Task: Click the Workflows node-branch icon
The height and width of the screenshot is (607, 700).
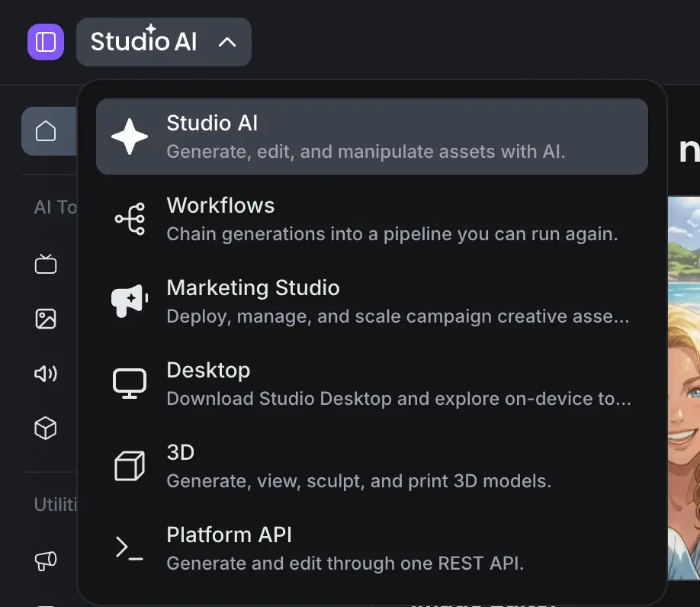Action: pyautogui.click(x=130, y=219)
